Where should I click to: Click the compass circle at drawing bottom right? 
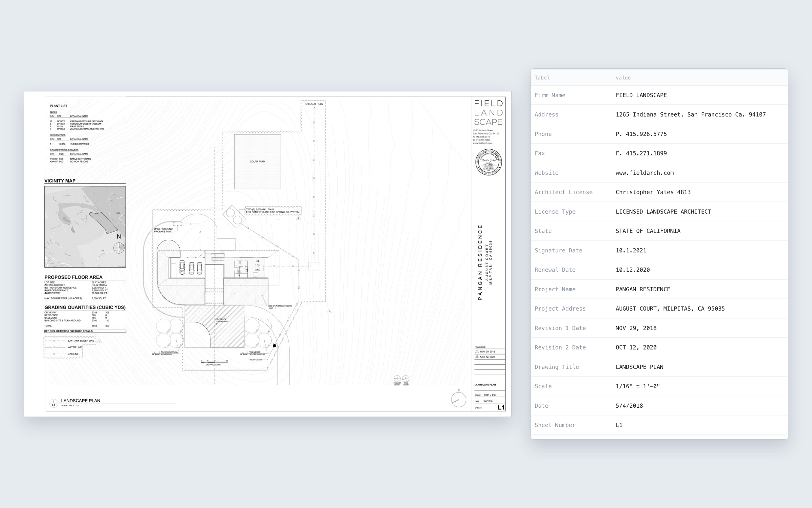[458, 400]
